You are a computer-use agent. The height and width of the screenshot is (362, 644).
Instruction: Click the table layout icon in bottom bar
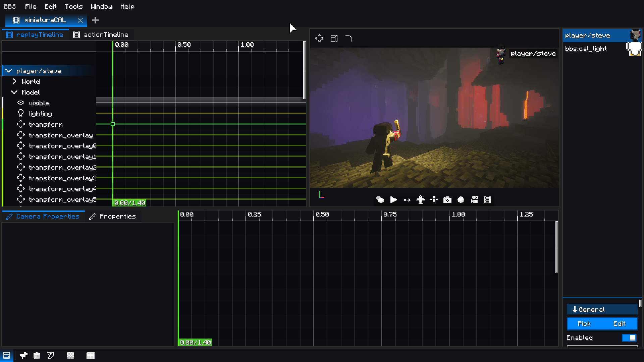coord(91,355)
